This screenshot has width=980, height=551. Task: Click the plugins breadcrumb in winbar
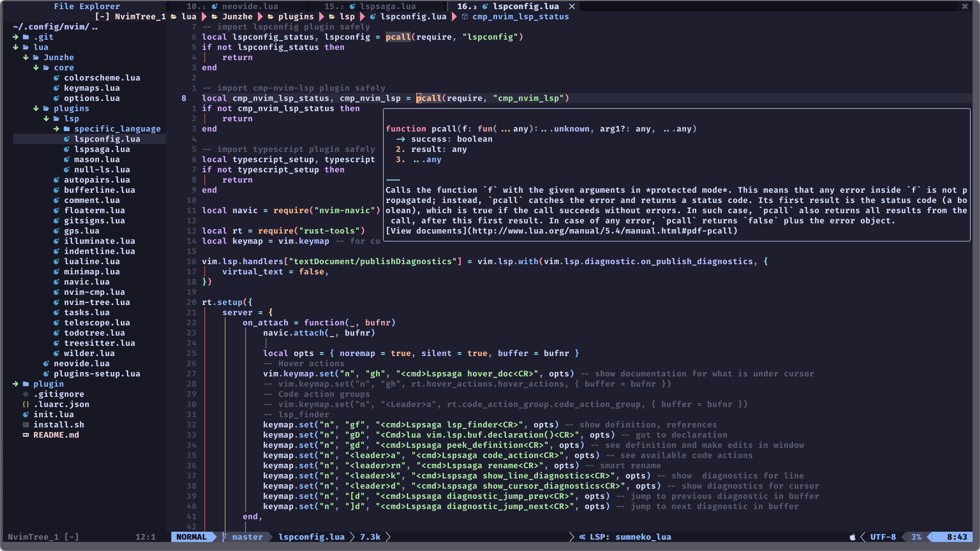tap(295, 16)
